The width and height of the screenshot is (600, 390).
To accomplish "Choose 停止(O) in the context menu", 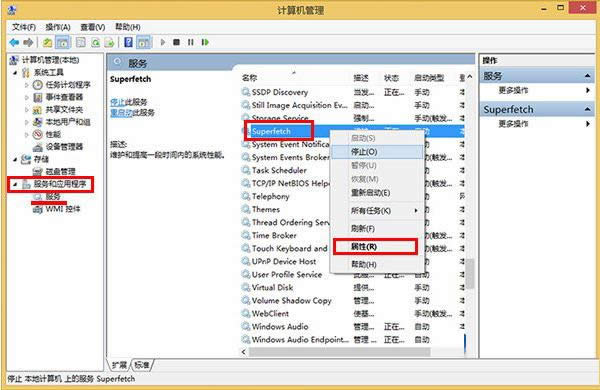I will [377, 152].
